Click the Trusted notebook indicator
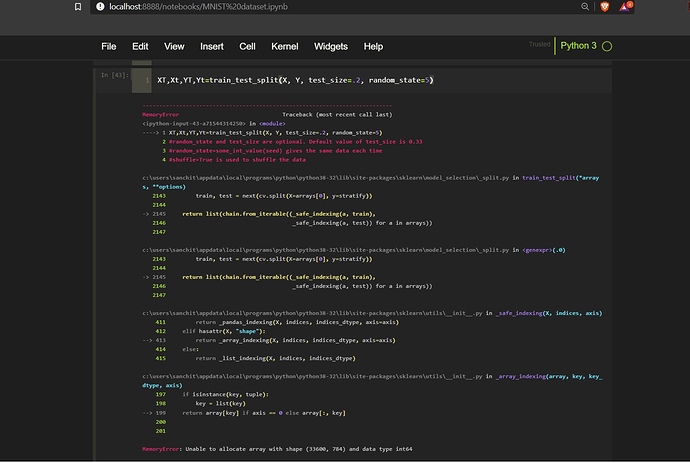 pos(539,45)
